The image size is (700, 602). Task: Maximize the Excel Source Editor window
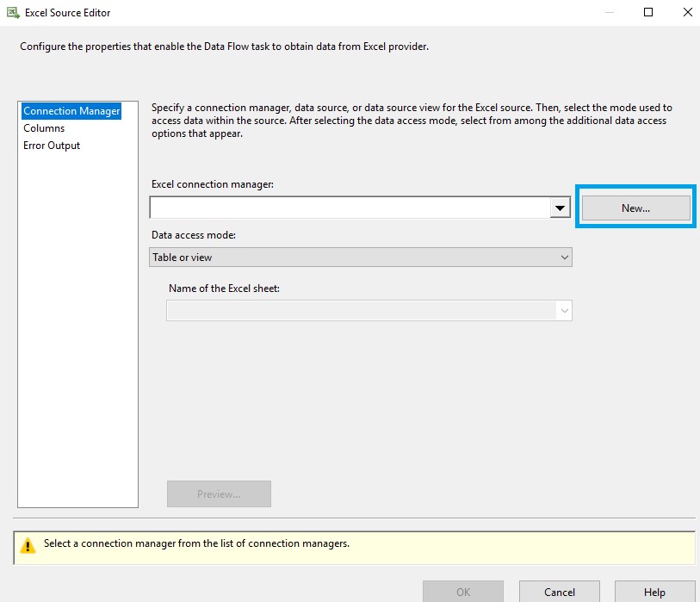648,12
